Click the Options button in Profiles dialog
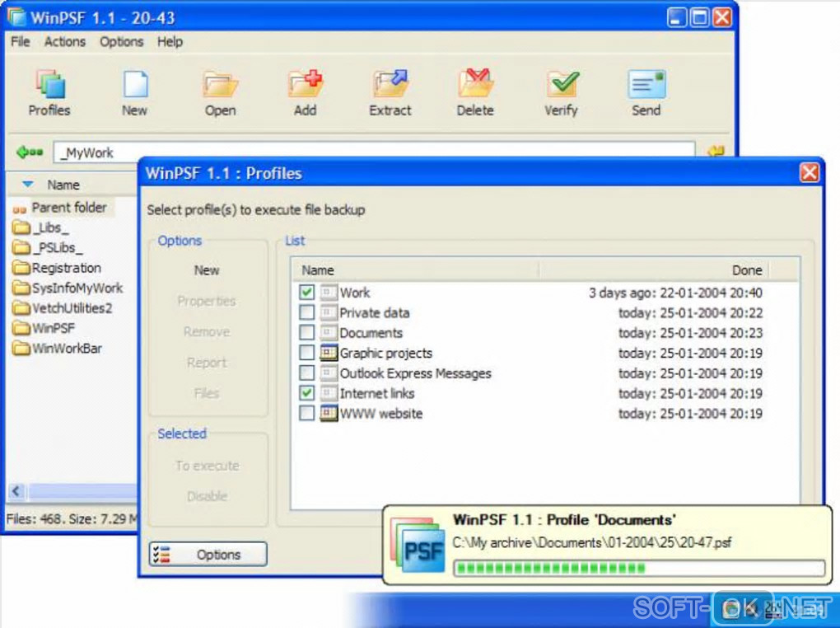This screenshot has width=840, height=628. 208,554
